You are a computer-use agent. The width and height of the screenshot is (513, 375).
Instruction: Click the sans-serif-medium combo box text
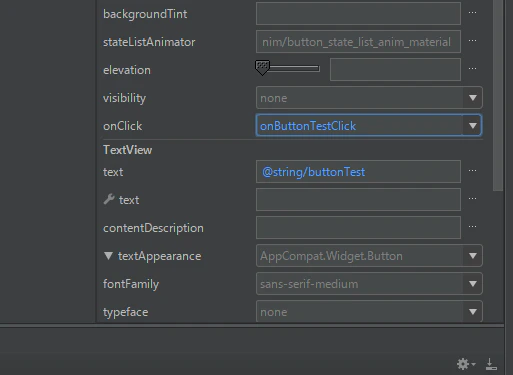click(309, 284)
